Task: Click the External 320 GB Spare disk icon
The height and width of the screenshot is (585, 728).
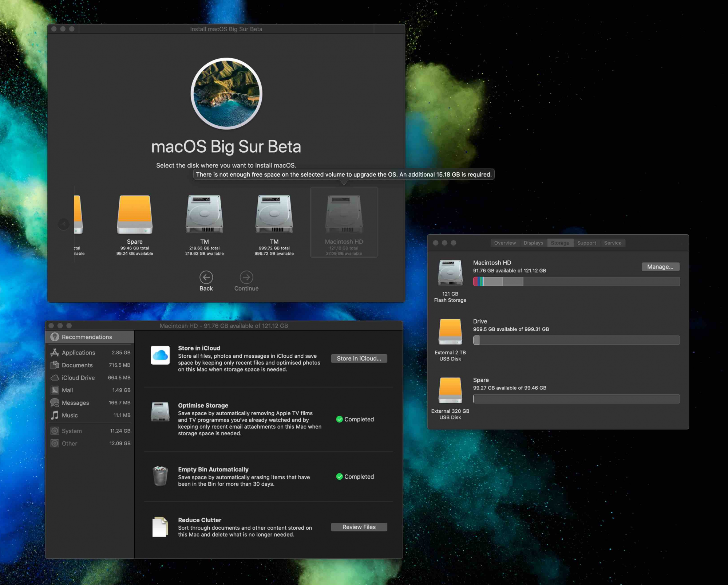Action: 450,390
